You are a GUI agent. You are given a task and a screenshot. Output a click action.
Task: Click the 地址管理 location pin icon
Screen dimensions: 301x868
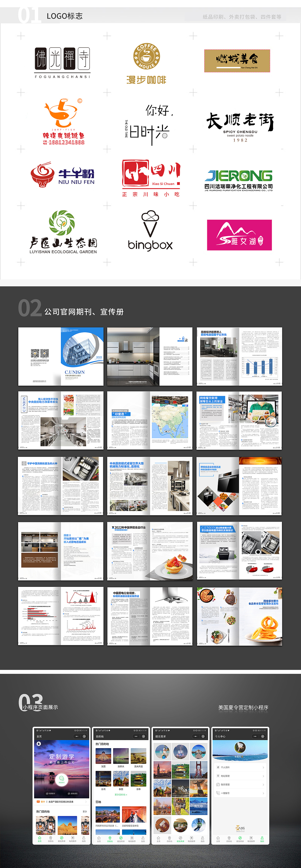(218, 776)
